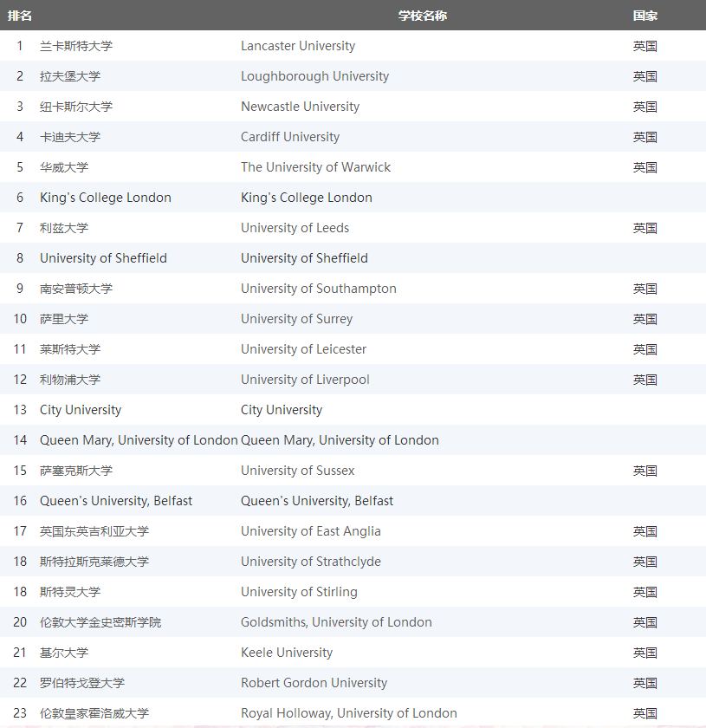The height and width of the screenshot is (728, 706).
Task: Select 莱斯特大学 in the list
Action: tap(70, 349)
